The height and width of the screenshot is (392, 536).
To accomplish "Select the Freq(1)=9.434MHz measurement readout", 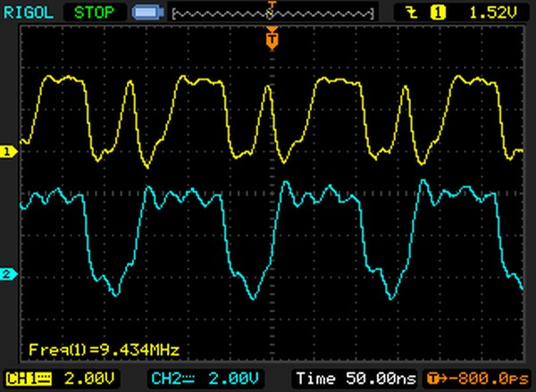I will pos(80,348).
